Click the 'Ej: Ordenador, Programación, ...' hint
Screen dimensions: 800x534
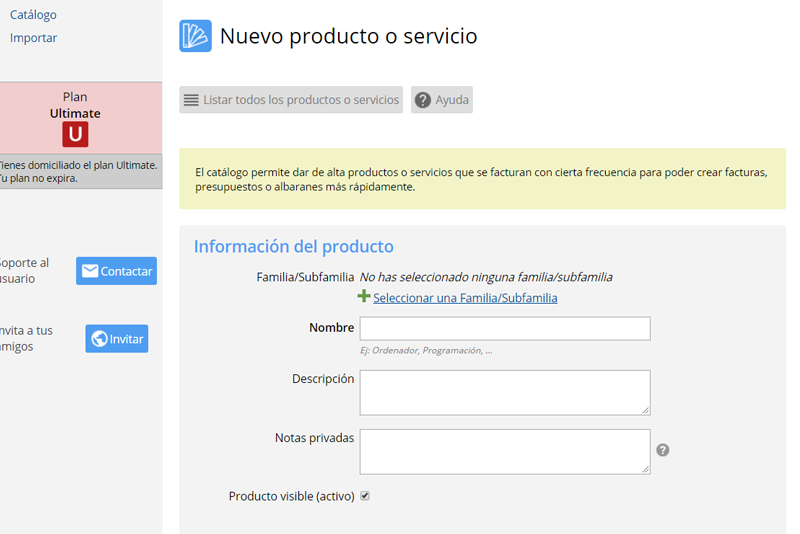pyautogui.click(x=426, y=350)
